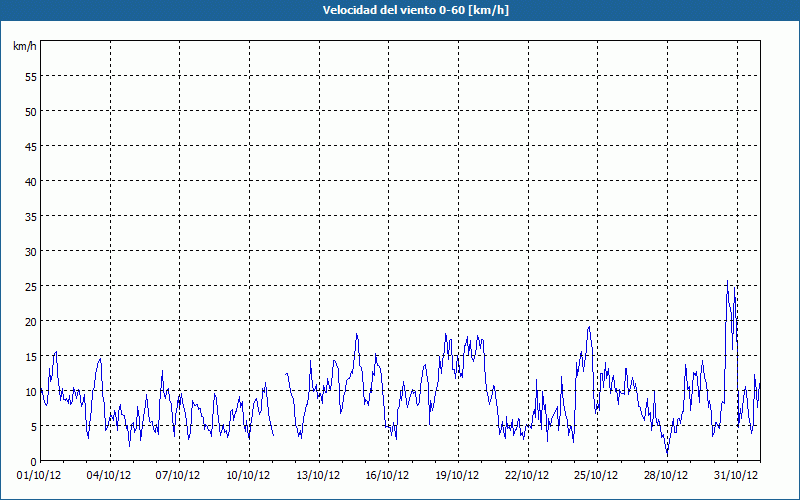The width and height of the screenshot is (800, 500).
Task: Click the date label '16/10/12'
Action: (388, 475)
